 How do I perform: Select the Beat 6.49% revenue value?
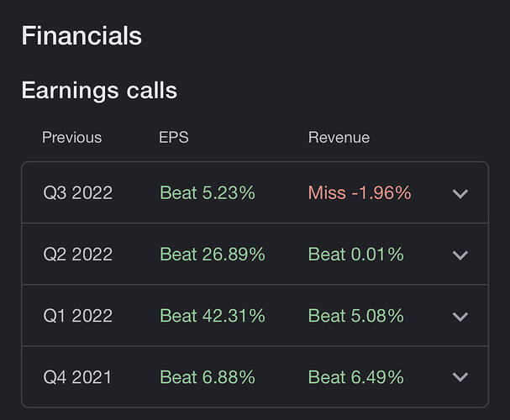coord(356,377)
